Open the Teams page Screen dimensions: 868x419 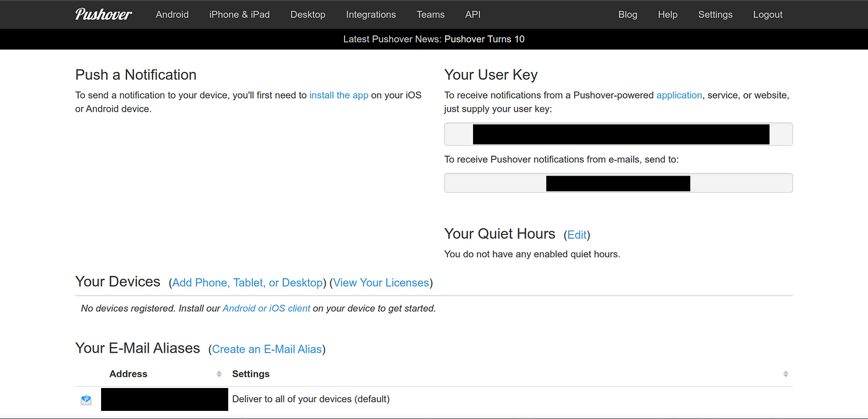coord(430,14)
